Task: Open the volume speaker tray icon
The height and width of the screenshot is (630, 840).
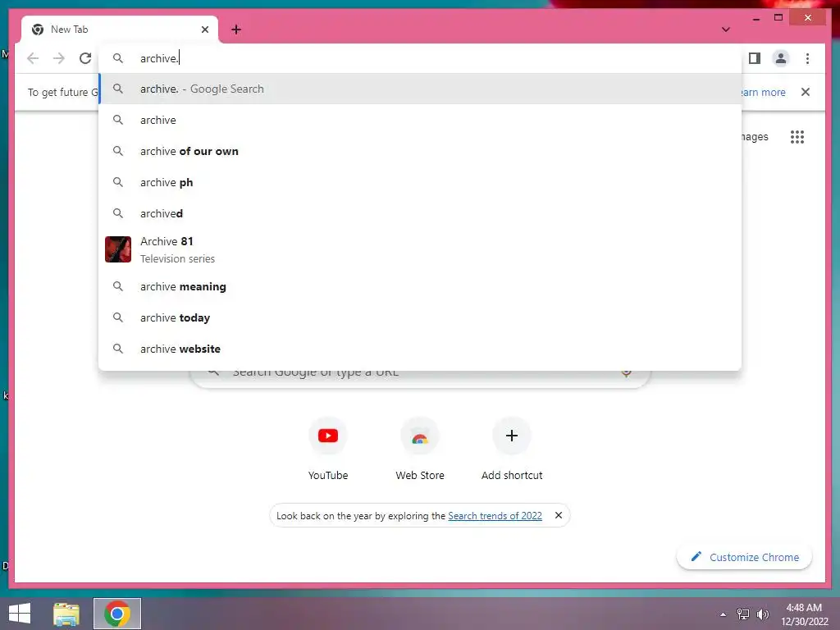Action: pyautogui.click(x=762, y=614)
